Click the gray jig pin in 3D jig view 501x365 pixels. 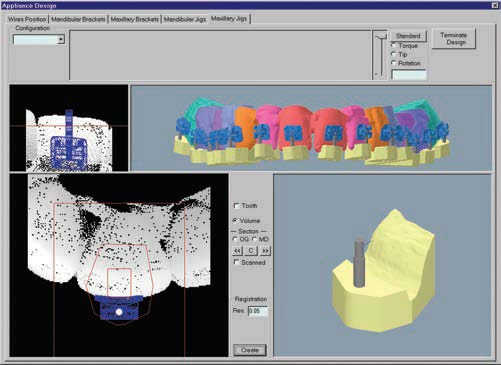[359, 262]
